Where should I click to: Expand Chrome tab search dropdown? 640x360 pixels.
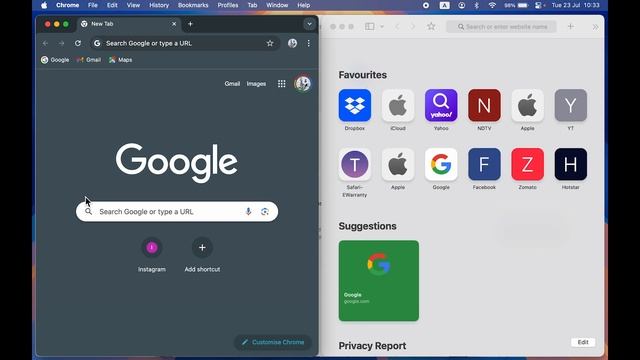tap(309, 24)
